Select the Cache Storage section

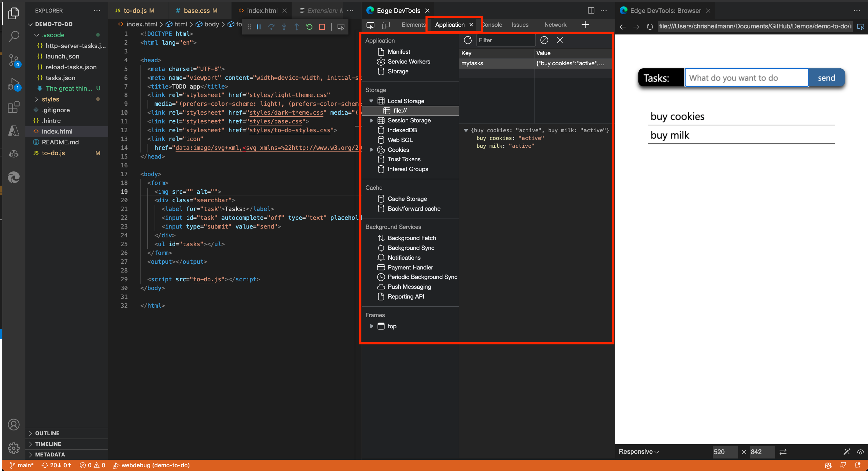[x=407, y=198]
